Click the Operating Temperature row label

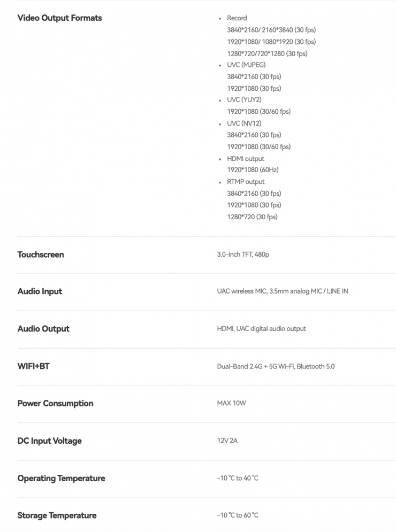click(61, 478)
